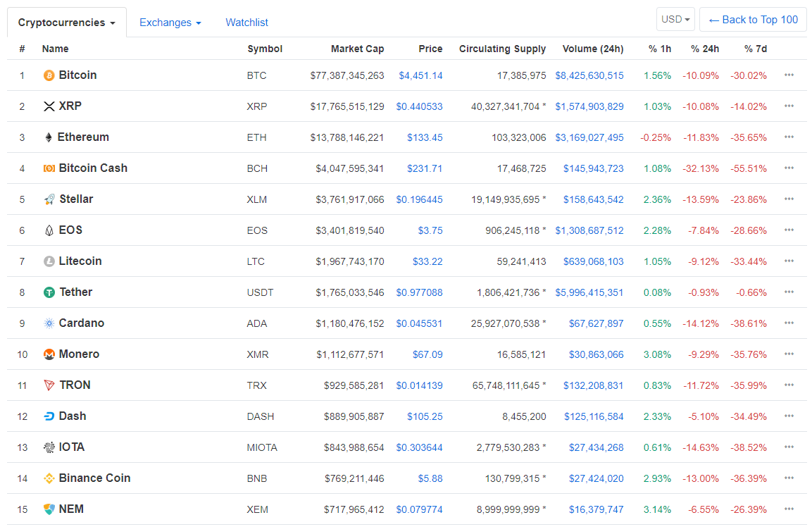Click the Bitcoin logo icon
812x527 pixels.
49,75
